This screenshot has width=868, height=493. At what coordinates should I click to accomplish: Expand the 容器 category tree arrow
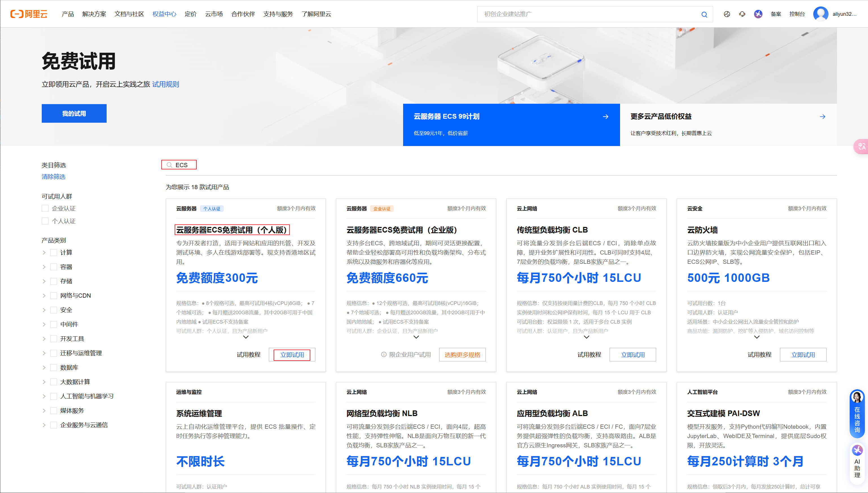coord(44,267)
